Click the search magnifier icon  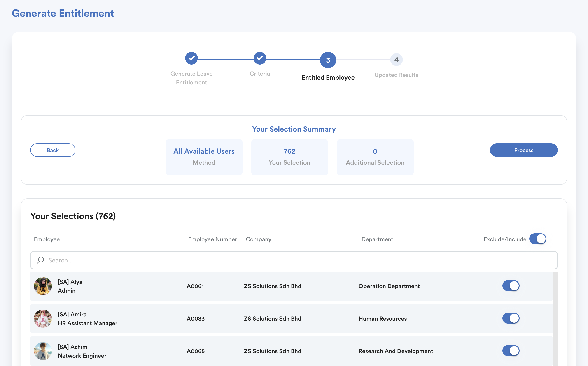[40, 260]
